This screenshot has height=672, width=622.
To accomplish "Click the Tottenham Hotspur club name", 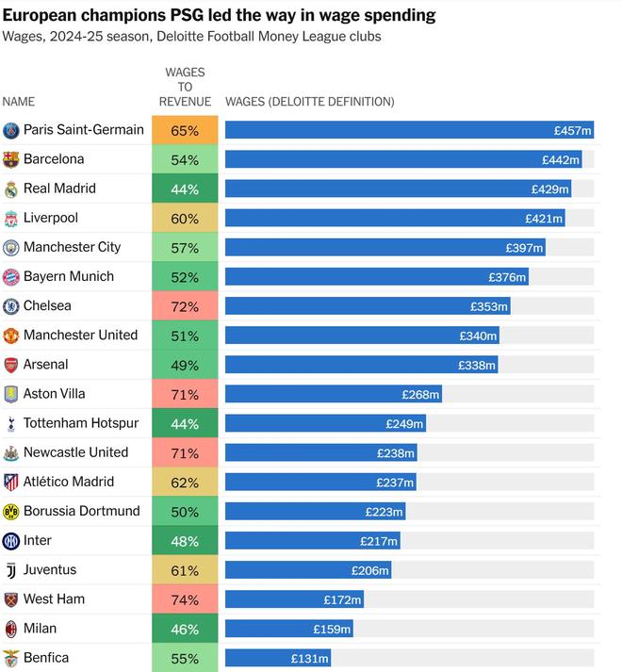I will pos(81,423).
